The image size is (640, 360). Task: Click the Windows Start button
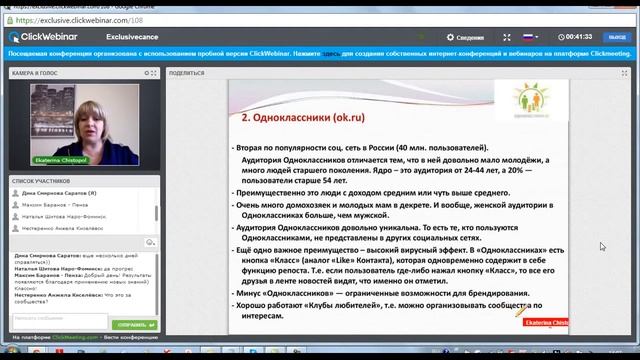tap(11, 351)
